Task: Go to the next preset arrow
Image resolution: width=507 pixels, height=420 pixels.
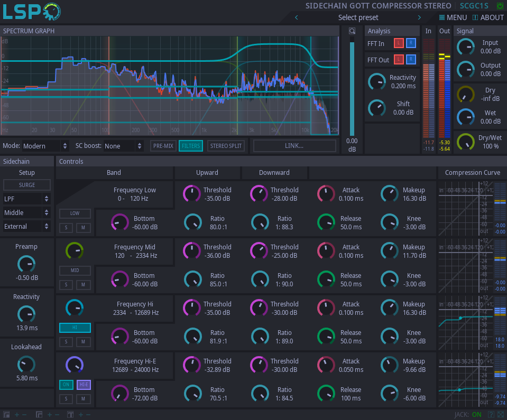Action: 419,17
